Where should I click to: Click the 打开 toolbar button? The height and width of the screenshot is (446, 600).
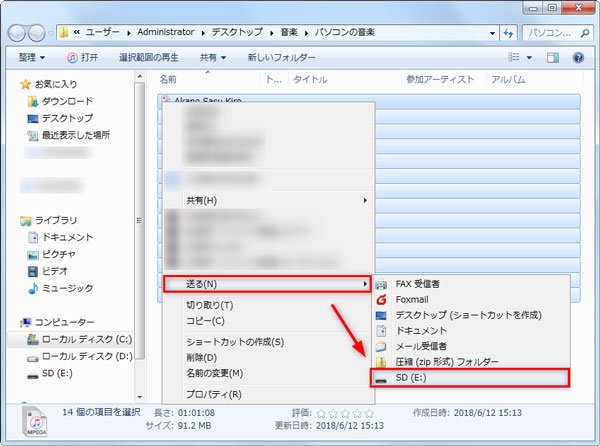pos(83,58)
